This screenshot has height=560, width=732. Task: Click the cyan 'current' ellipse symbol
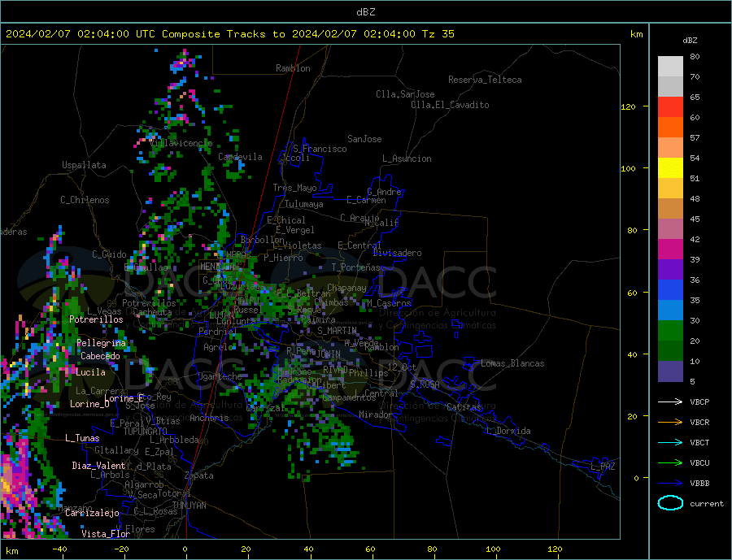(670, 503)
